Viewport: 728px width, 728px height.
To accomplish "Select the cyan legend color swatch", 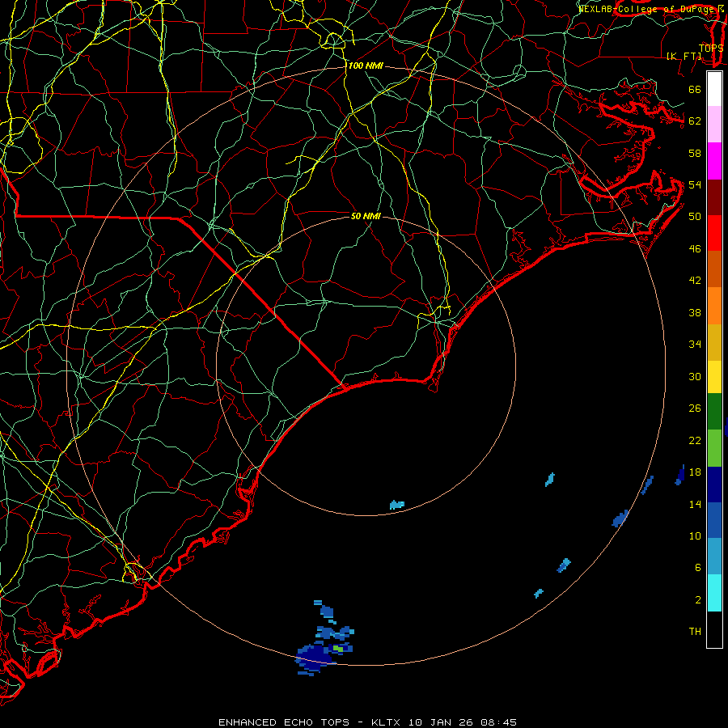I will click(714, 593).
